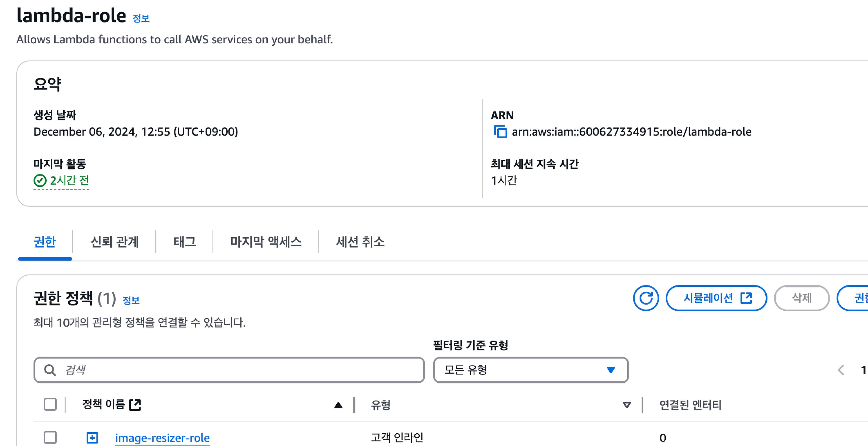Open the 모든 유형 filter dropdown
Image resolution: width=868 pixels, height=446 pixels.
(x=531, y=370)
